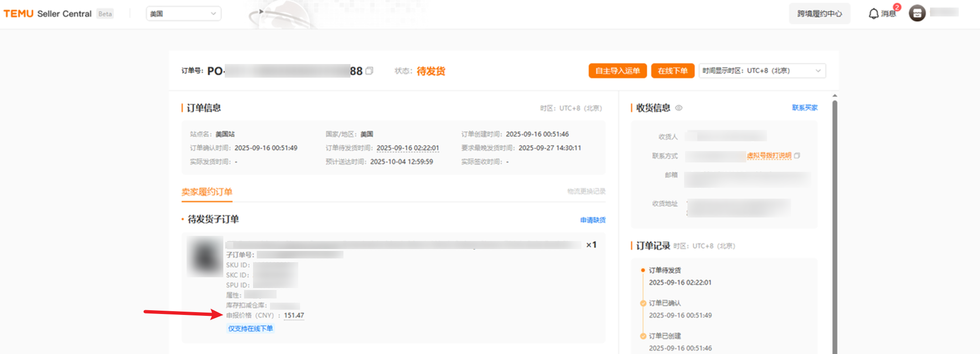Viewport: 980px width, 354px height.
Task: Click the 订单待发货时间 underlined timestamp
Action: (408, 148)
